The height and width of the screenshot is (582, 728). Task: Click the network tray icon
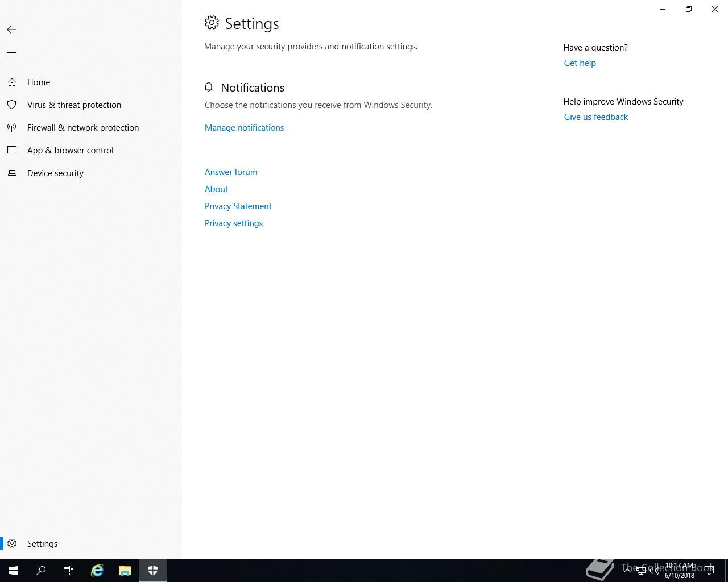point(641,571)
